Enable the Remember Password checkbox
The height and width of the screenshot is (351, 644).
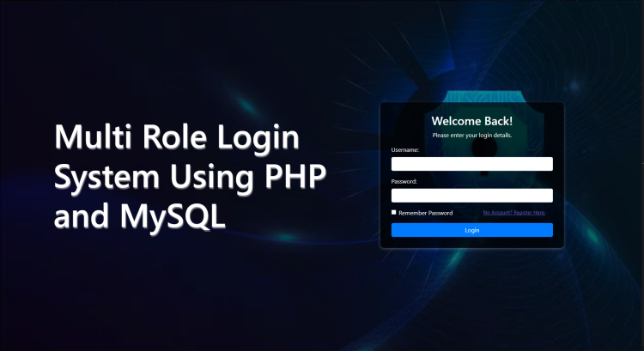394,212
